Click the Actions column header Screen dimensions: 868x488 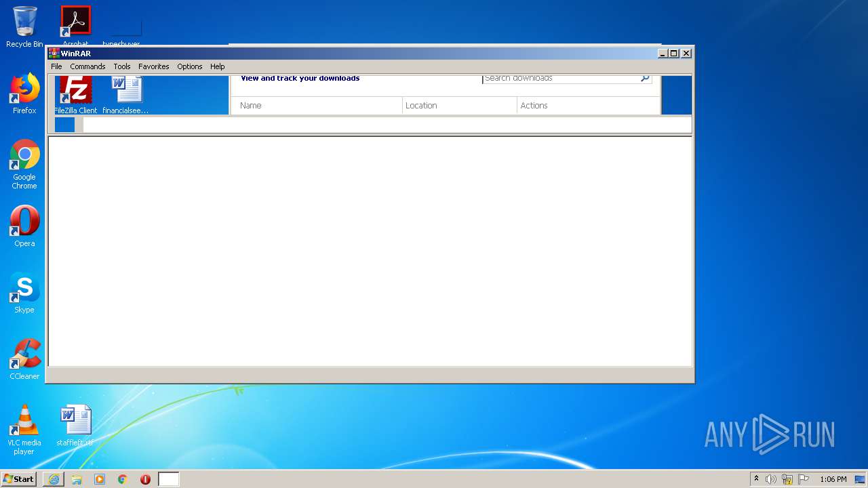tap(588, 106)
